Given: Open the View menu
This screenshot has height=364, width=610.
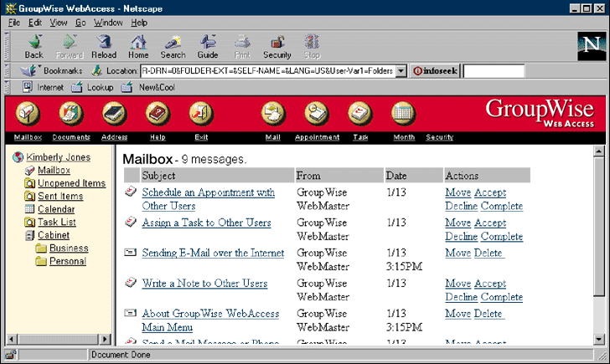Looking at the screenshot, I should pyautogui.click(x=59, y=23).
